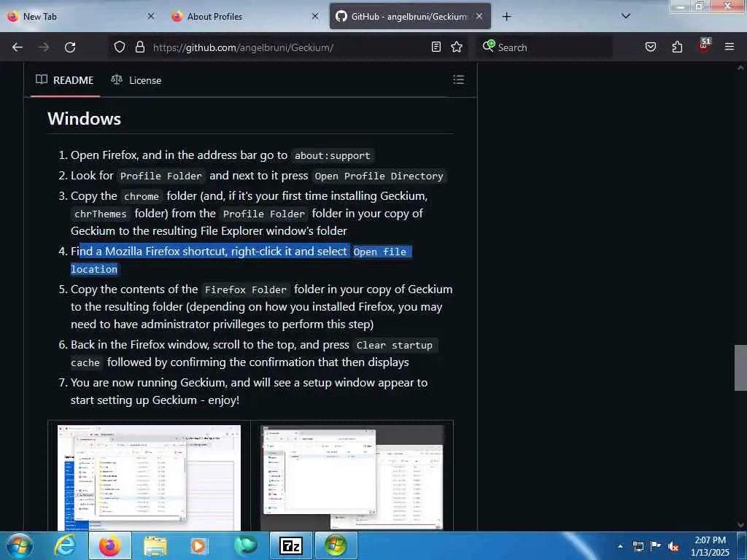The width and height of the screenshot is (747, 560).
Task: Click the site padlock security icon
Action: (x=139, y=47)
